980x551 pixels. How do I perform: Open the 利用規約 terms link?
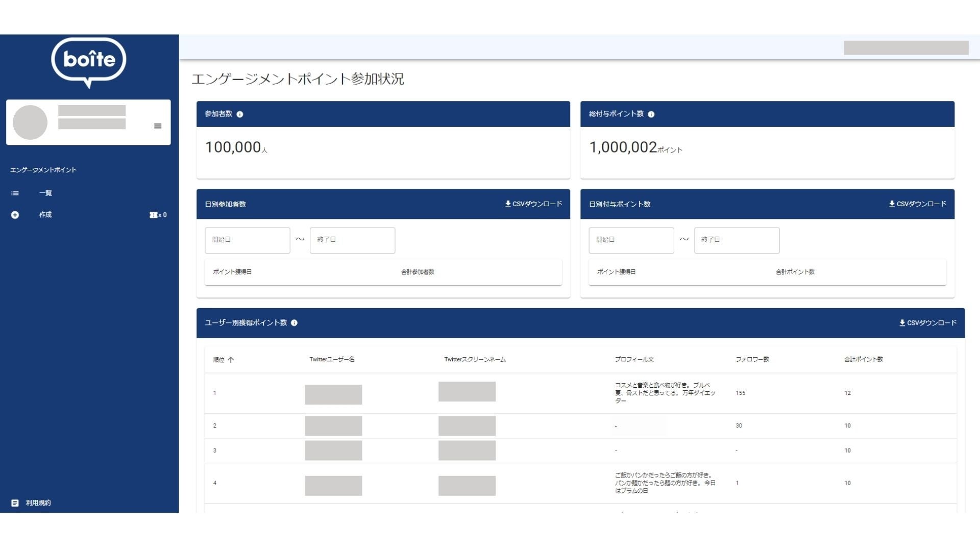pyautogui.click(x=38, y=503)
